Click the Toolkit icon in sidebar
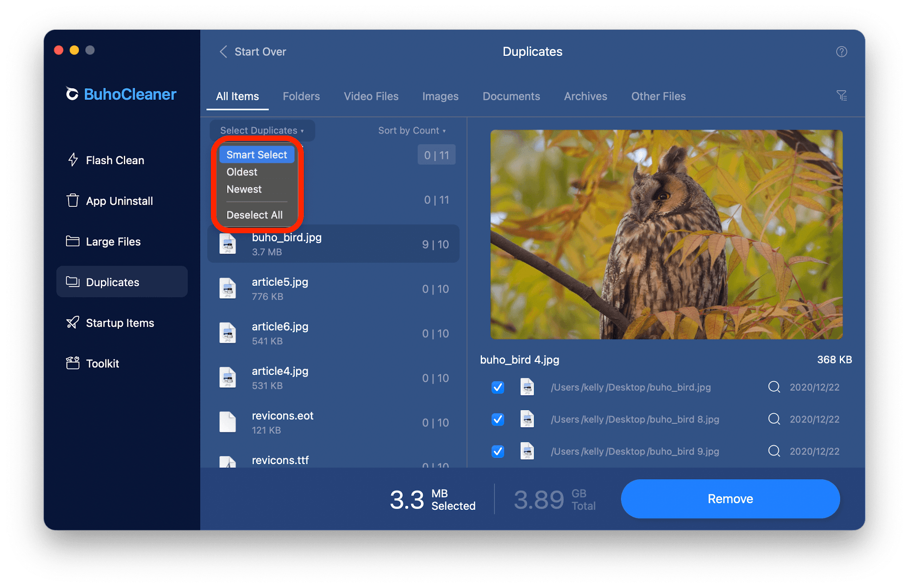The image size is (909, 588). point(73,363)
